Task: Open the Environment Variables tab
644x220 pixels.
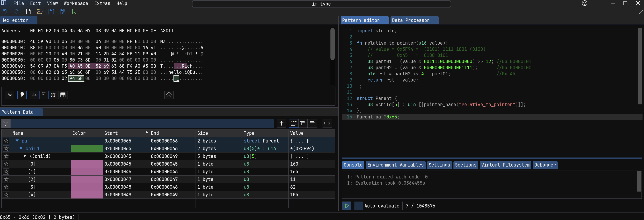Action: tap(395, 165)
